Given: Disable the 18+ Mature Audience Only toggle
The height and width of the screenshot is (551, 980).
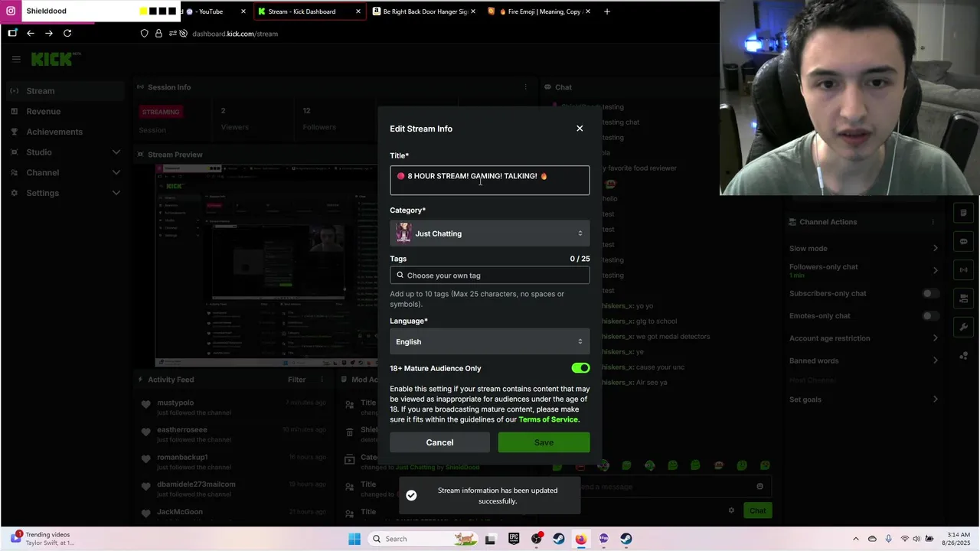Looking at the screenshot, I should click(580, 368).
